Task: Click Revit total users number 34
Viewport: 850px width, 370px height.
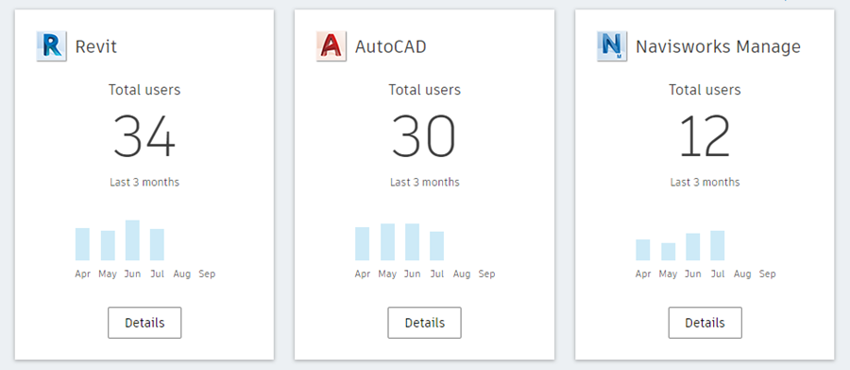Action: click(x=144, y=136)
